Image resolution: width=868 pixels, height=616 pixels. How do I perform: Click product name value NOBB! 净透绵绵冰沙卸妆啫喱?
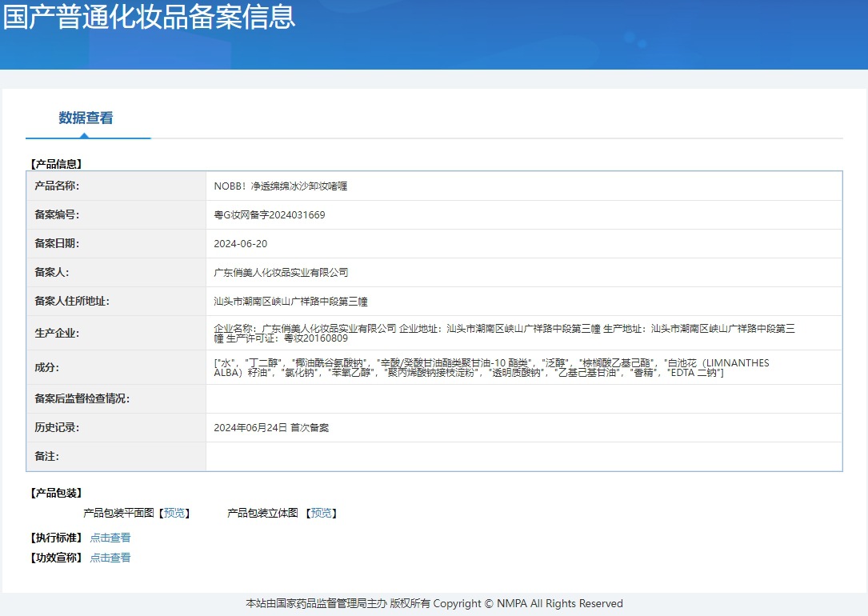(281, 186)
